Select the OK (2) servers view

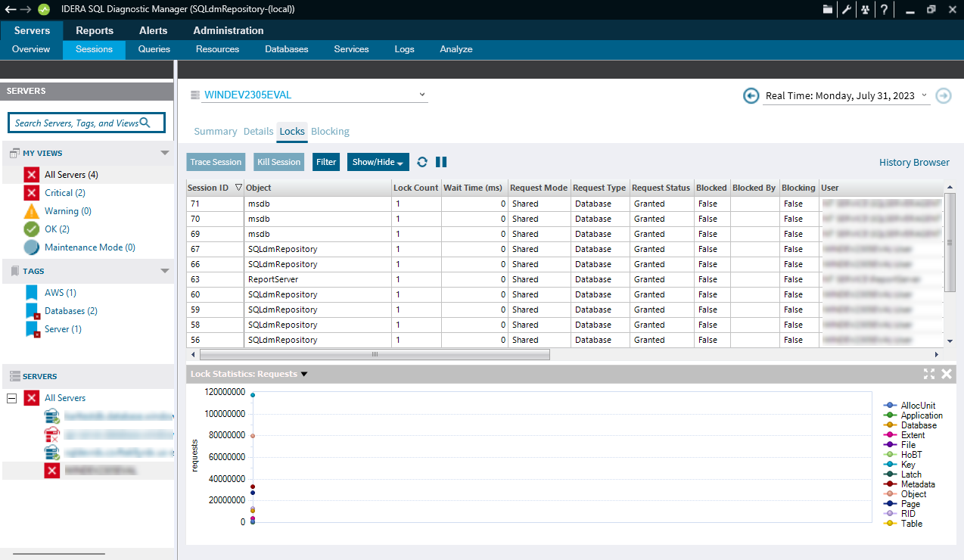pos(57,229)
